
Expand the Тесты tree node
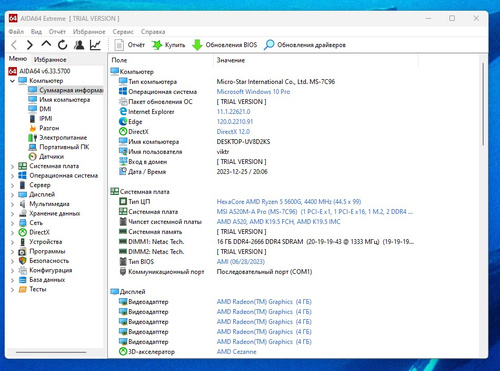tap(12, 290)
